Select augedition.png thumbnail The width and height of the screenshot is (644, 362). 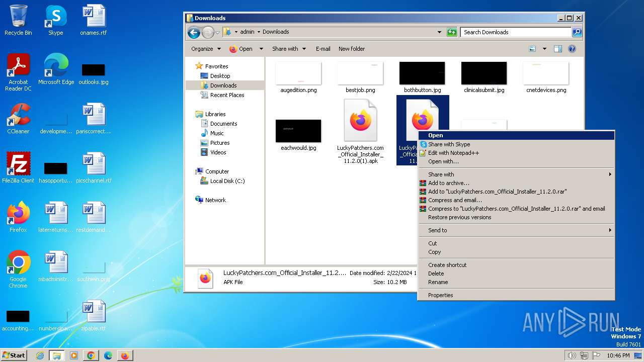click(x=298, y=77)
